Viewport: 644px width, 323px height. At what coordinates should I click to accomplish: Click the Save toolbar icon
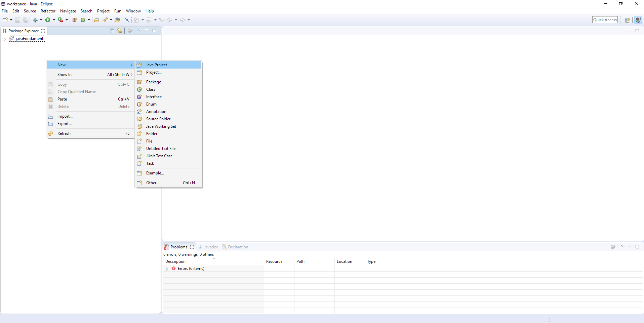click(x=17, y=20)
